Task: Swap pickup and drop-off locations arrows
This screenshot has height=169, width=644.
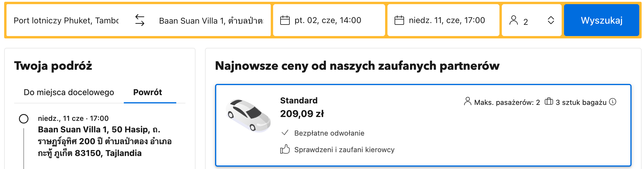Action: (x=140, y=20)
